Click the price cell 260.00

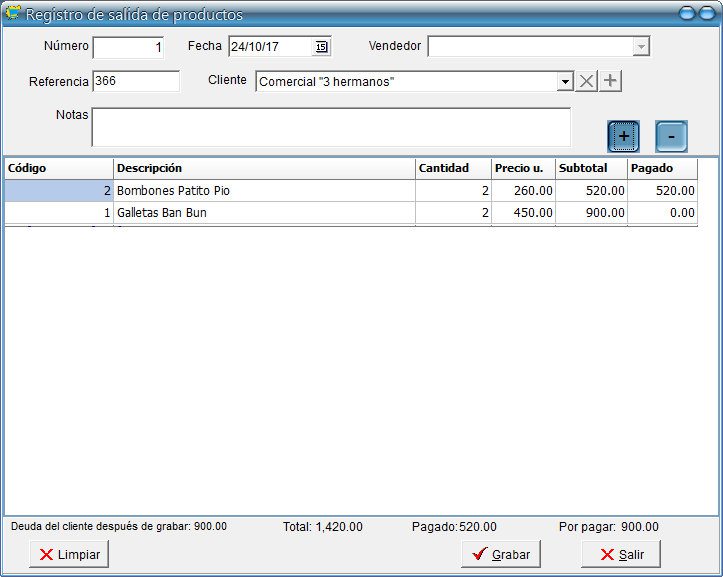(523, 190)
